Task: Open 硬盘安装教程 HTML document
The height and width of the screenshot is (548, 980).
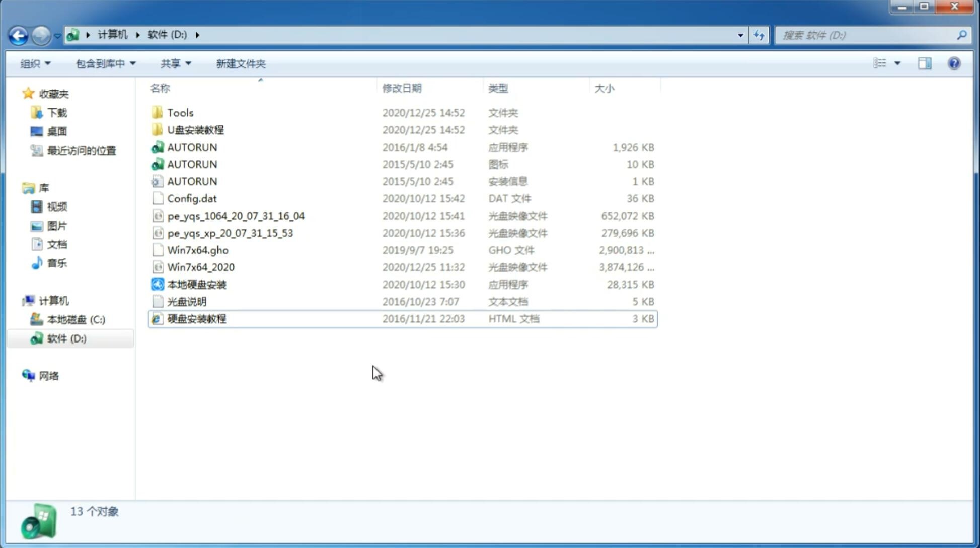Action: click(196, 318)
